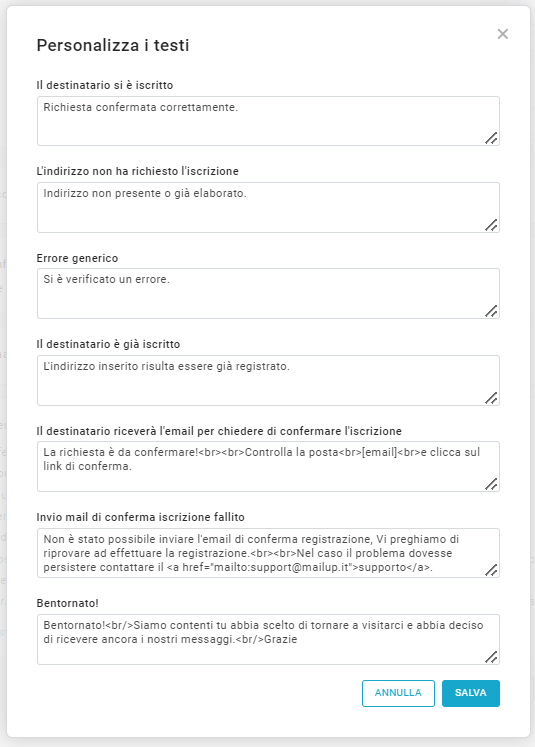Edit the 'Richiesta confermata correttamente' text field
Viewport: 535px width, 747px height.
268,121
